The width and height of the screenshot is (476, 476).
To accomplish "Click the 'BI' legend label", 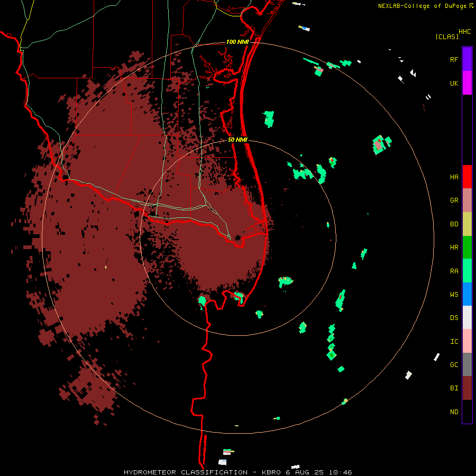I will (454, 388).
